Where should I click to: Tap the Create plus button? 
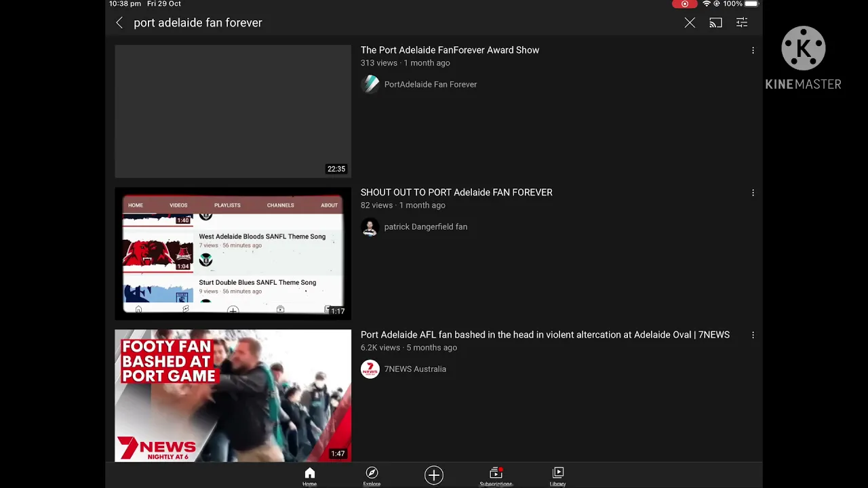click(434, 475)
